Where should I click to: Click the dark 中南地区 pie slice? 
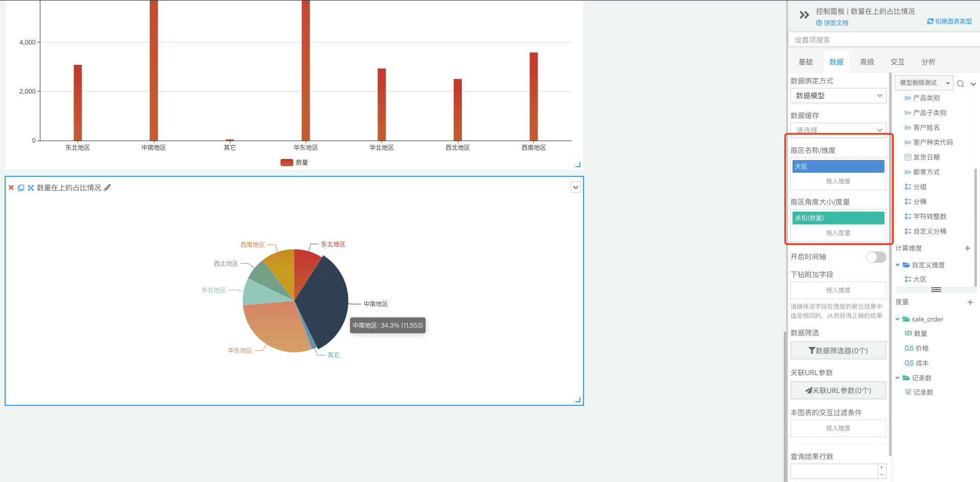tap(322, 302)
